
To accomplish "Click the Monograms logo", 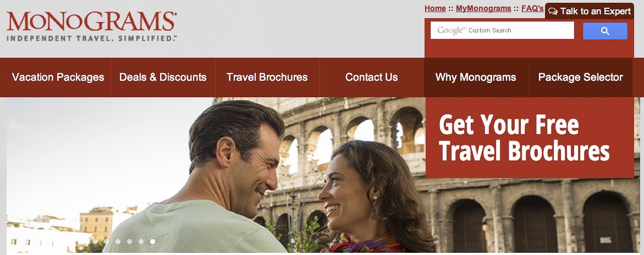I will coord(92,26).
